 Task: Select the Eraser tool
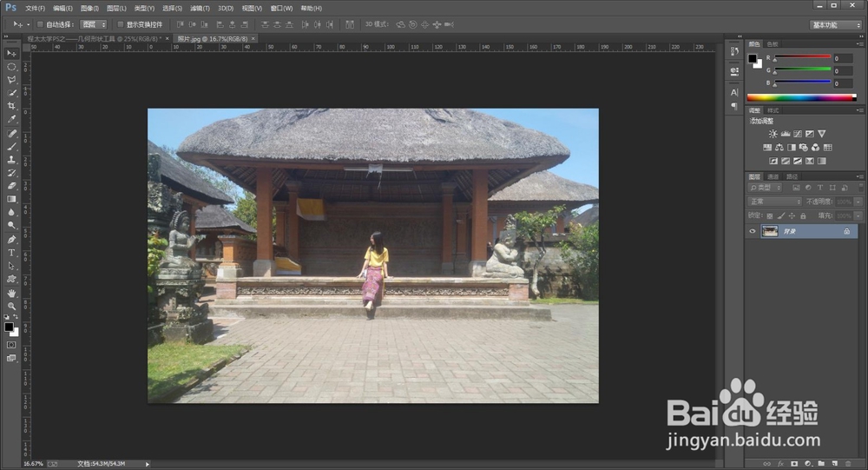(x=11, y=186)
